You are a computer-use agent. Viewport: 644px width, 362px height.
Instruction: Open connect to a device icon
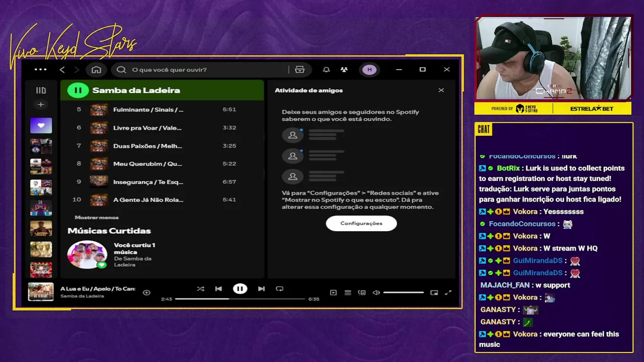(x=362, y=293)
